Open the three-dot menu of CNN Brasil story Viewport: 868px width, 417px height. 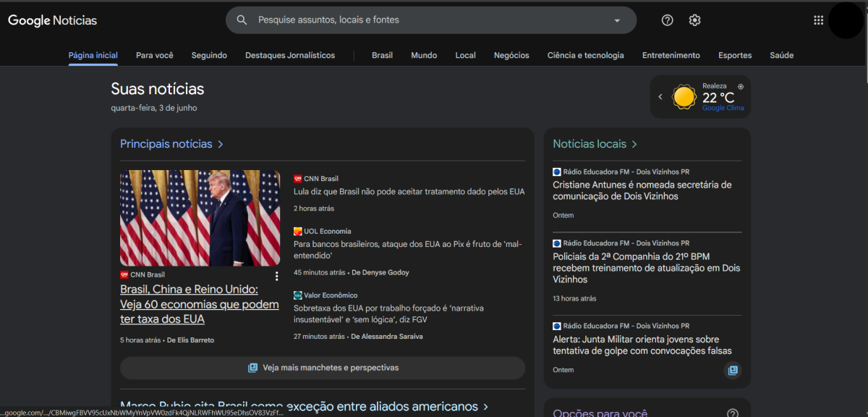pos(276,276)
